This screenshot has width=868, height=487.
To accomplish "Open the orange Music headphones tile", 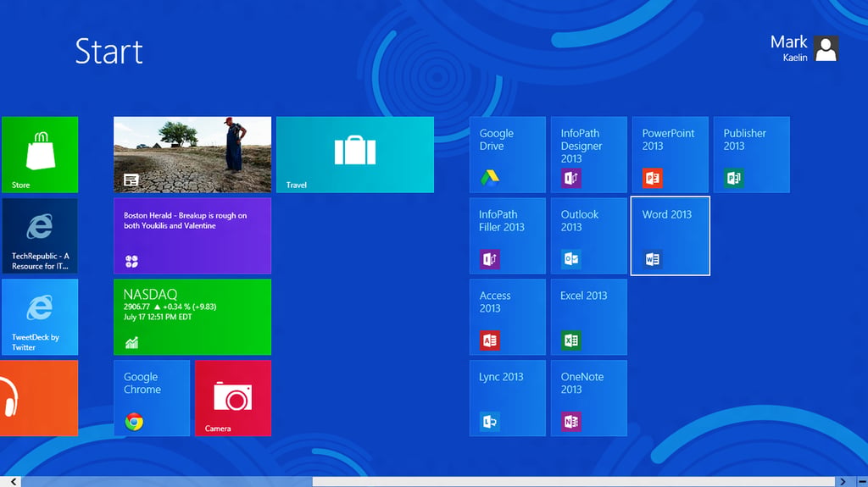I will pos(39,398).
